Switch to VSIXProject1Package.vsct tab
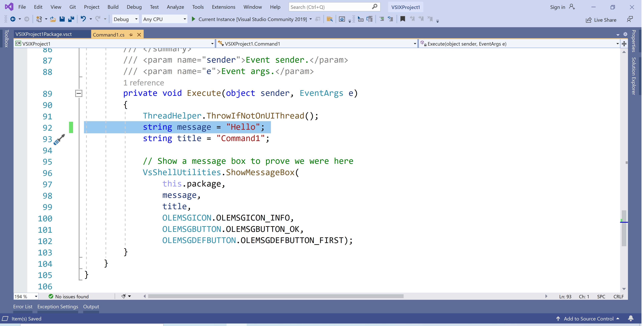The image size is (644, 326). (x=44, y=34)
